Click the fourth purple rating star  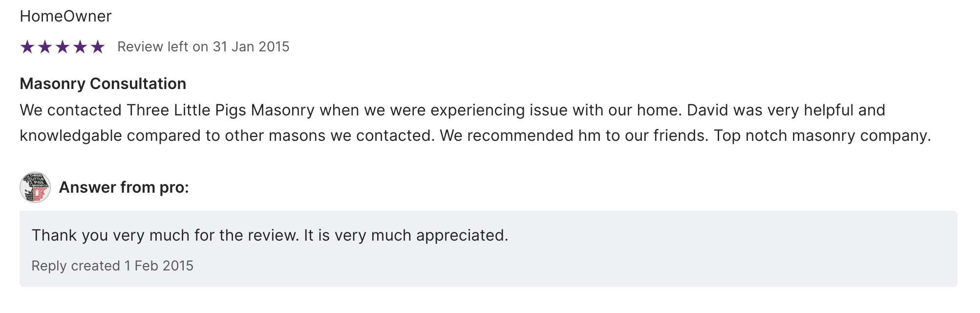(x=80, y=47)
